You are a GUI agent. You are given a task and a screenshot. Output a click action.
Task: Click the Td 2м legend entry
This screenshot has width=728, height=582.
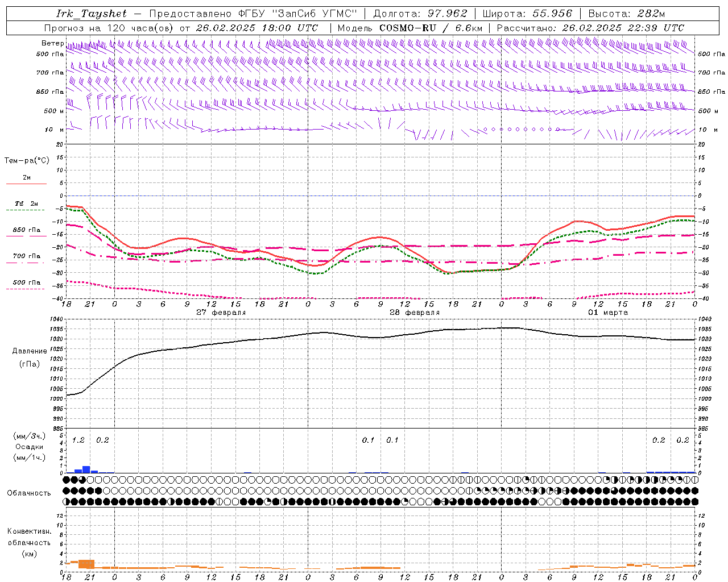pyautogui.click(x=27, y=203)
